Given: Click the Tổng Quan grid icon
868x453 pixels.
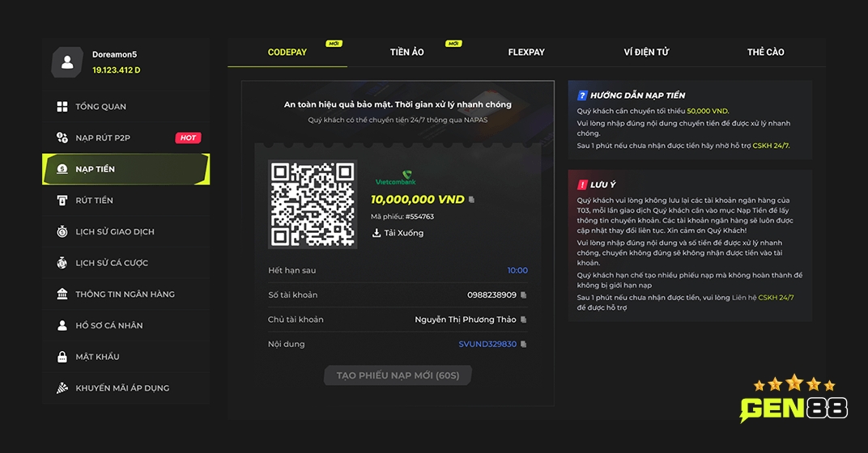Looking at the screenshot, I should tap(62, 107).
